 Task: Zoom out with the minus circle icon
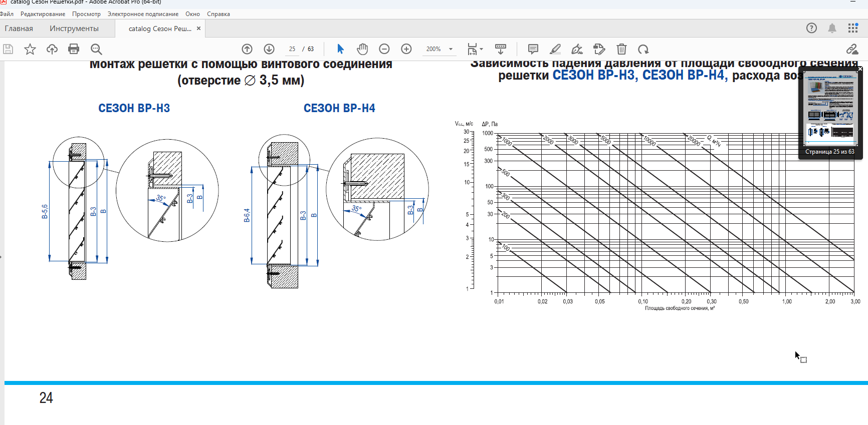[384, 49]
